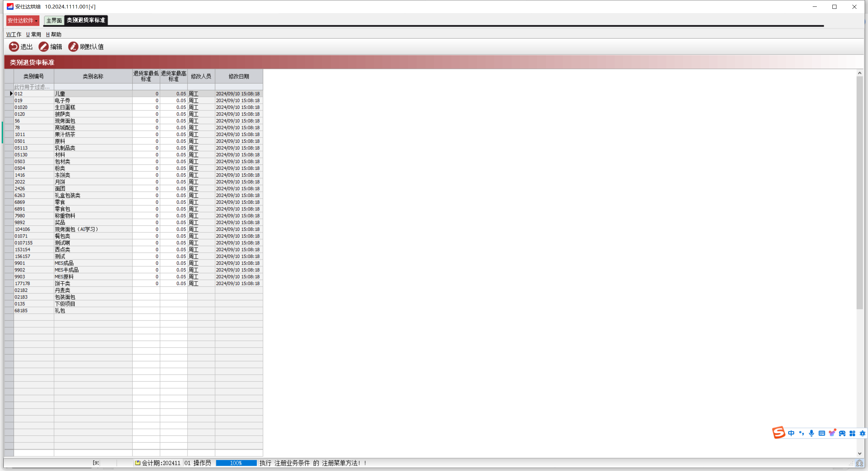Click the scrollbar up arrow
Image resolution: width=868 pixels, height=471 pixels.
pos(860,73)
